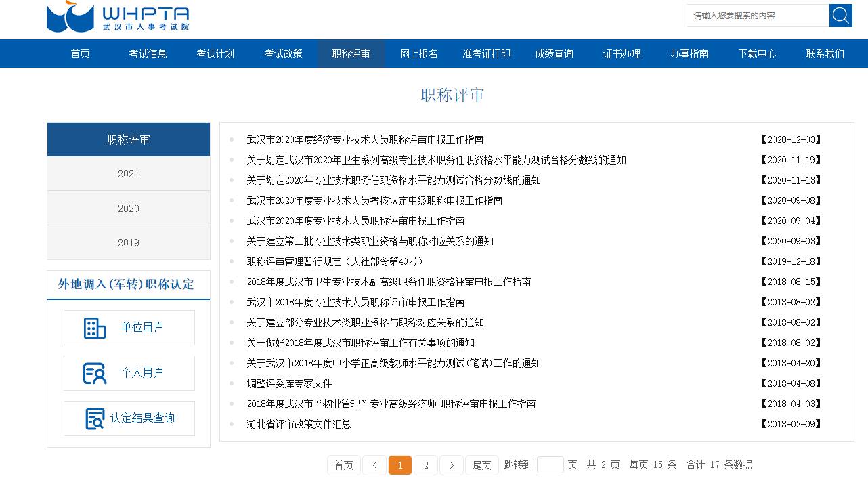Click the 首页 pagination button
This screenshot has width=868, height=495.
click(344, 465)
